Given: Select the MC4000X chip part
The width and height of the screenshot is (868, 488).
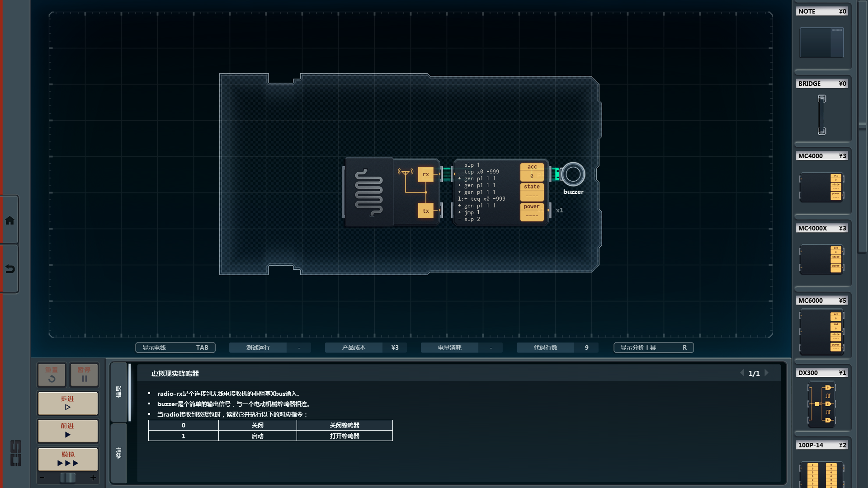Looking at the screenshot, I should 821,259.
